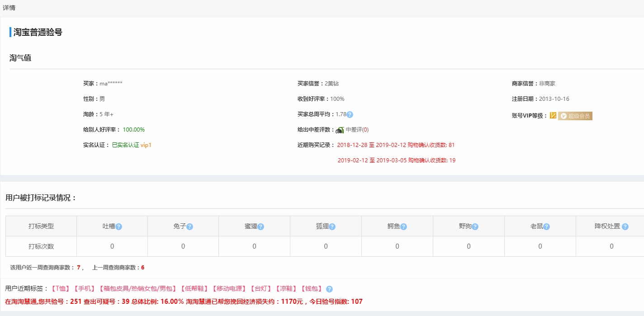Open help tooltip for 蜜獾 column

[261, 226]
